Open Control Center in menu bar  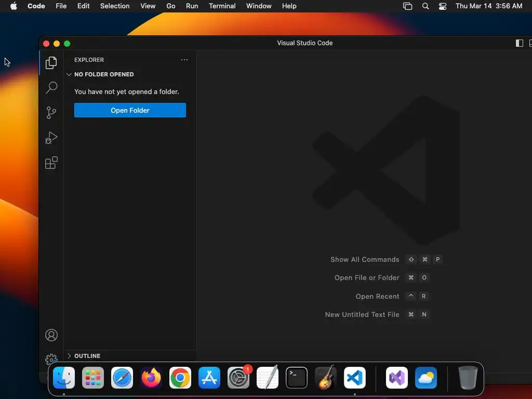click(443, 6)
